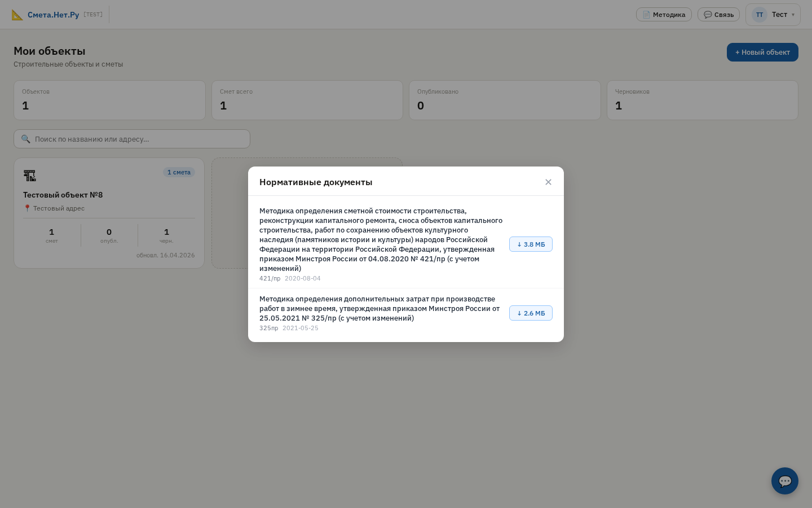
Task: Click the Нормативные документы dialog title
Action: 316,182
